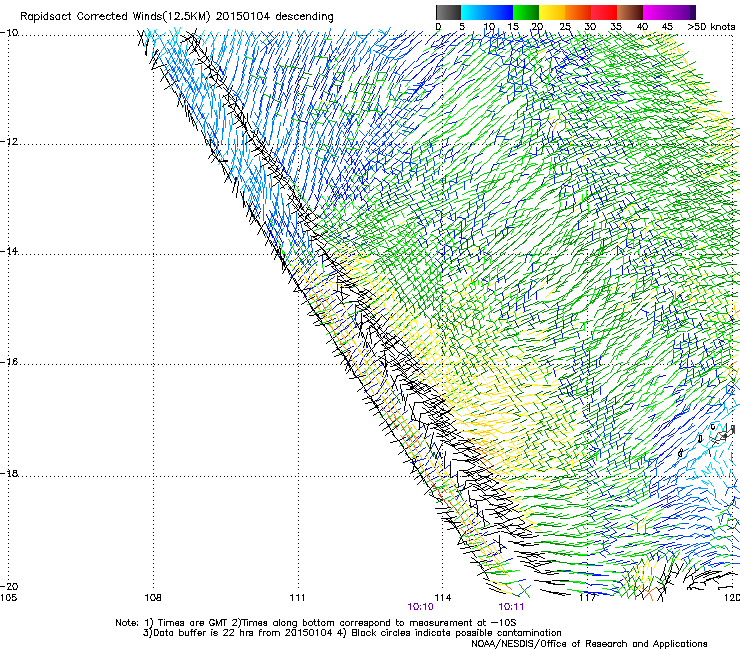
Task: Click the 'Black circles indicate possible contamination' note
Action: point(456,633)
